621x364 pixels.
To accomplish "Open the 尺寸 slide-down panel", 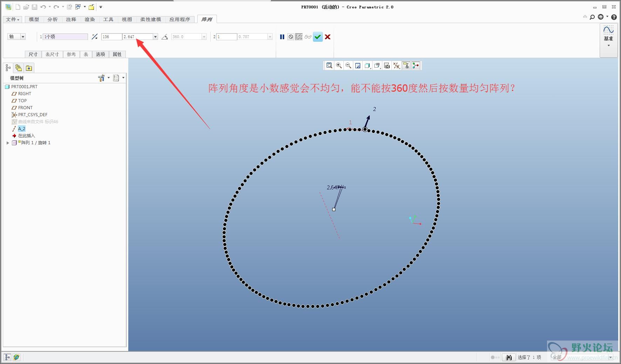I will (33, 54).
